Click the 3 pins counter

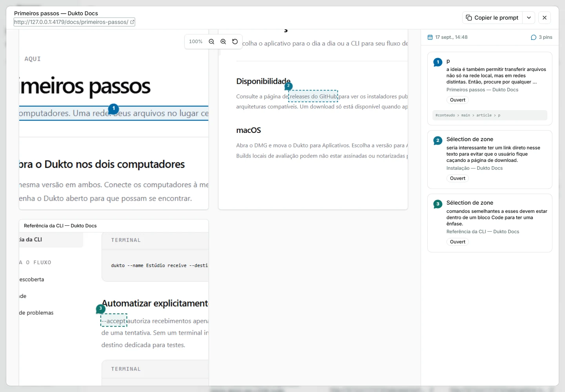(541, 37)
